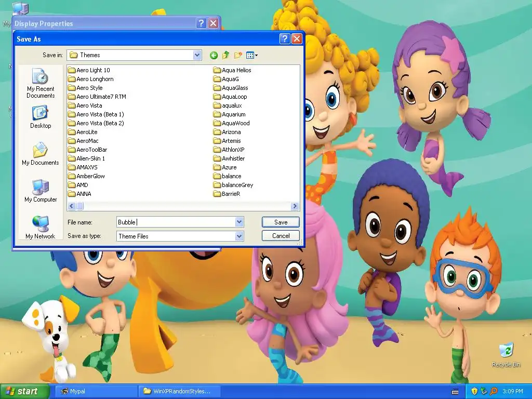Select the AquaWood folder
Image resolution: width=532 pixels, height=399 pixels.
(x=232, y=123)
